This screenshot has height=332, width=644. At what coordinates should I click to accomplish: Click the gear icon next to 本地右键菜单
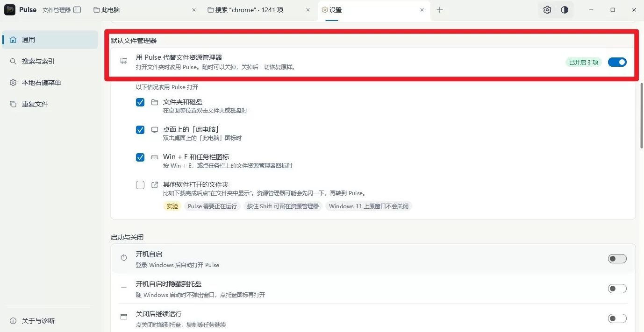[13, 83]
